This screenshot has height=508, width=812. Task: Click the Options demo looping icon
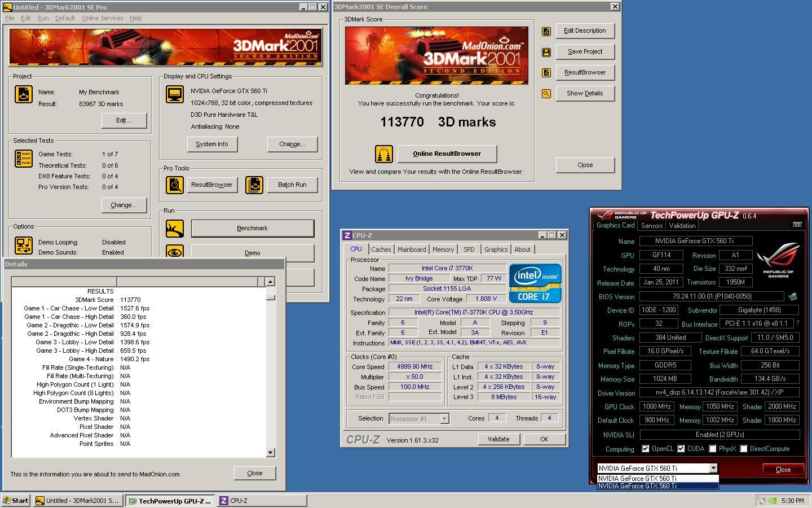point(23,246)
